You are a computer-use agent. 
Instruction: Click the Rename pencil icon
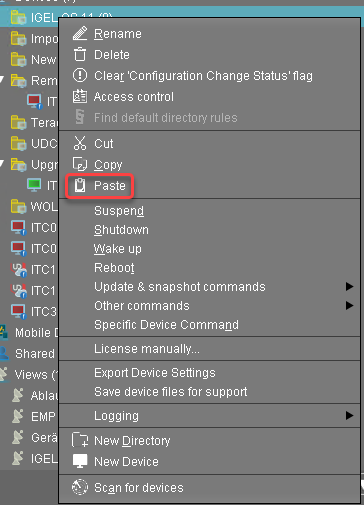80,33
